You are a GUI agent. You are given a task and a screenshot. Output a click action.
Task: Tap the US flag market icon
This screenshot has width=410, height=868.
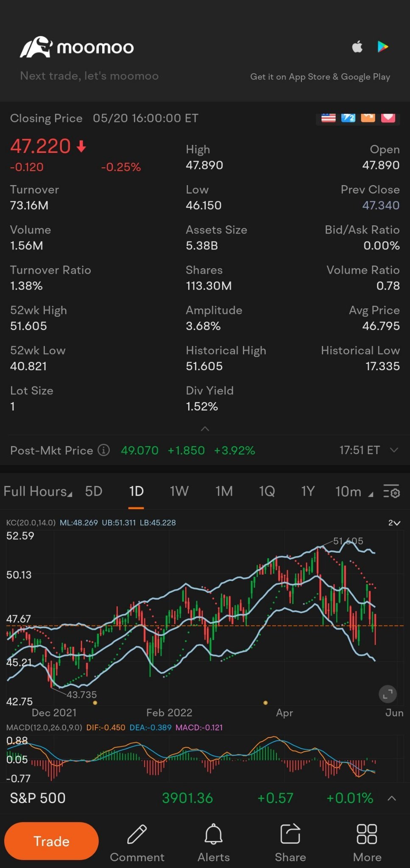[x=328, y=118]
